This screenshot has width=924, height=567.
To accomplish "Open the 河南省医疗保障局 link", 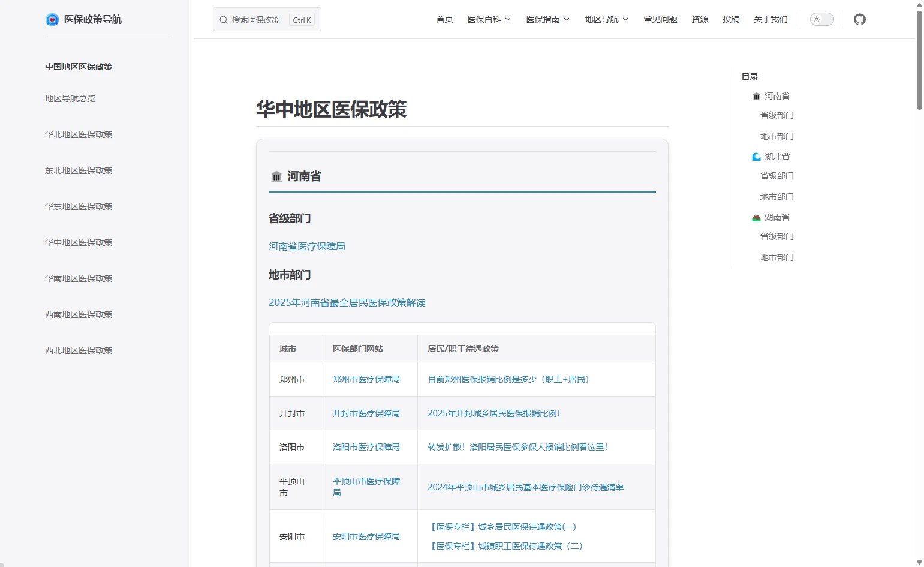I will coord(306,247).
